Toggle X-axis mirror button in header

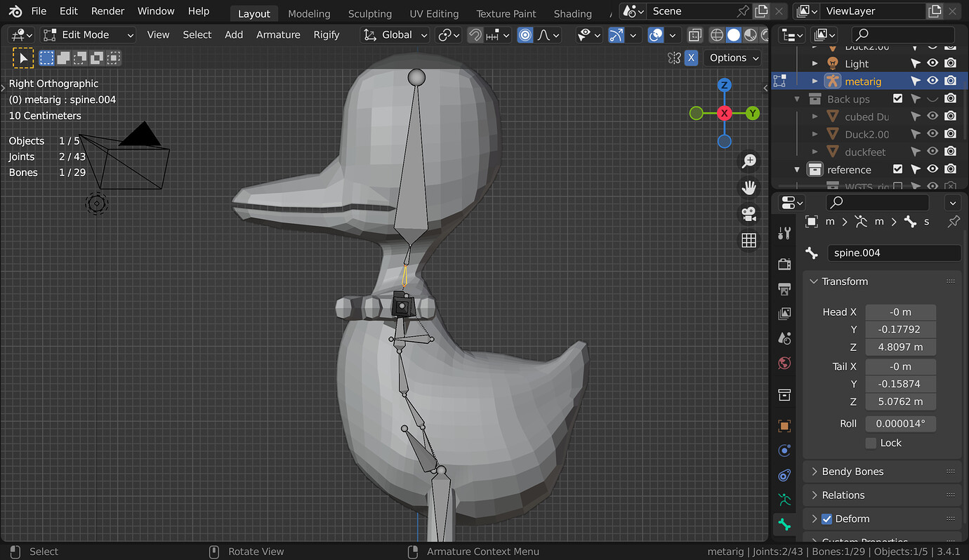point(692,58)
